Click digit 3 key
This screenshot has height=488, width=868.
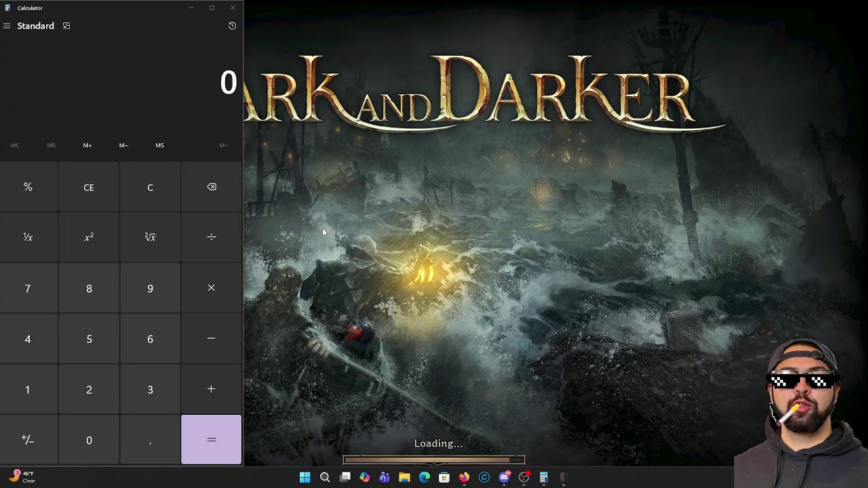[150, 389]
